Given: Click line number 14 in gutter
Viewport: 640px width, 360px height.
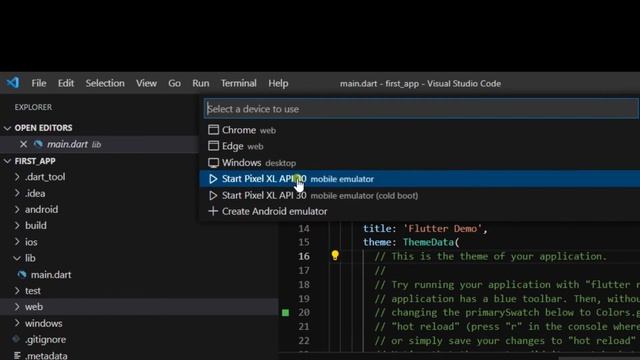Looking at the screenshot, I should click(304, 229).
